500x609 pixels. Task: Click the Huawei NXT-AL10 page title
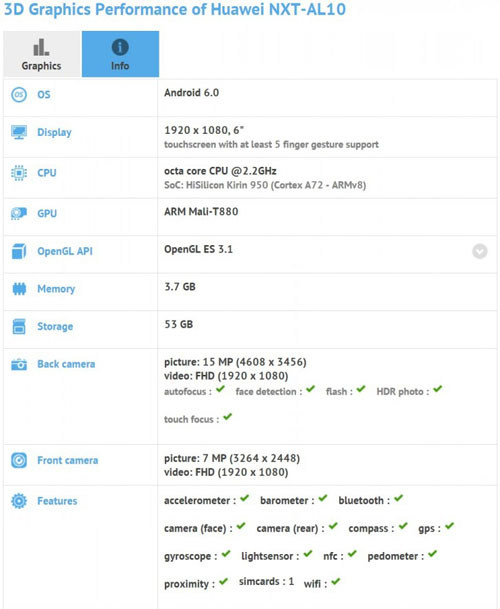[175, 9]
